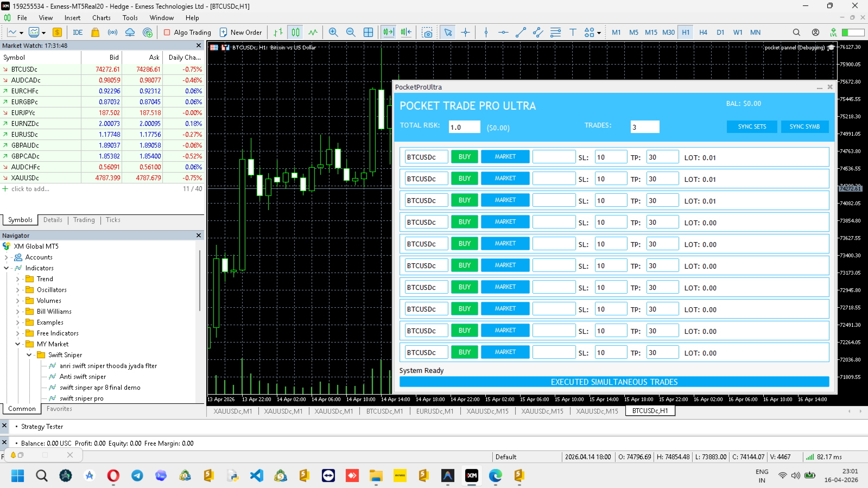868x488 pixels.
Task: Draw a trendline with the line tool
Action: [521, 33]
